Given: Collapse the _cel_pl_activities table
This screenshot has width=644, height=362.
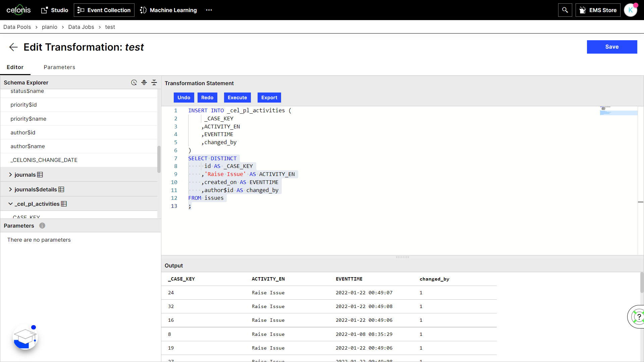Looking at the screenshot, I should coord(10,204).
